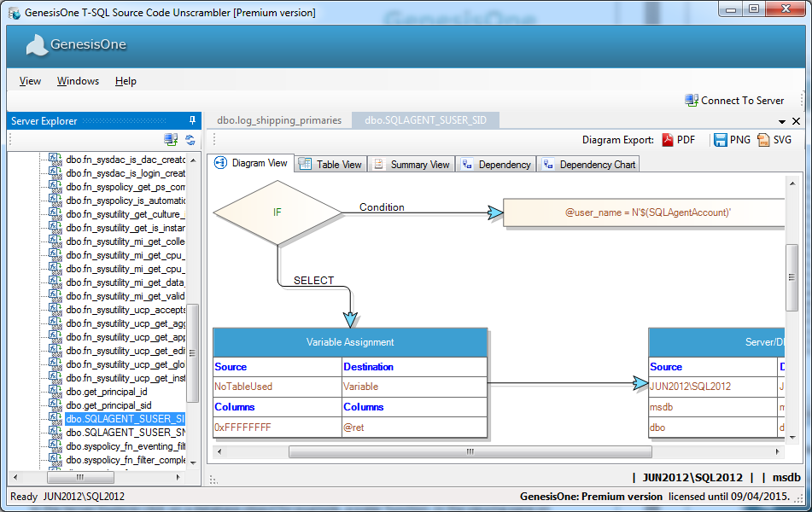Switch to the dbo.log_shipping_primaries document tab
Image resolution: width=812 pixels, height=512 pixels.
point(279,120)
